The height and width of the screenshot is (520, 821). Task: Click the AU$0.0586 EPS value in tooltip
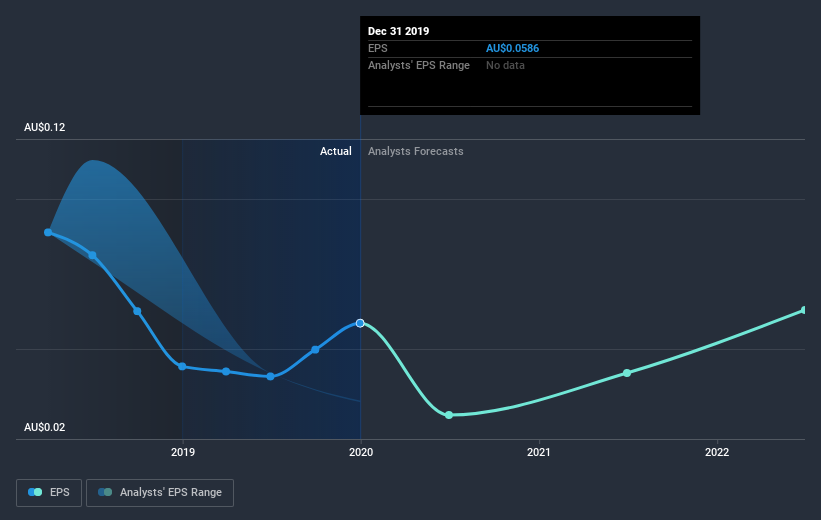coord(513,48)
